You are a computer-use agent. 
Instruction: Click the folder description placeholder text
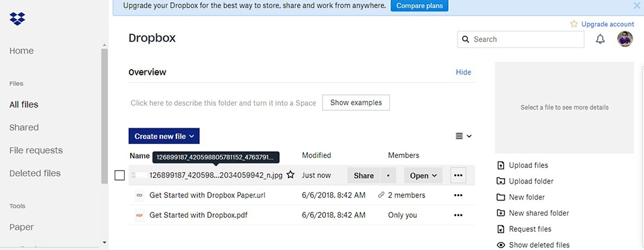[x=223, y=103]
